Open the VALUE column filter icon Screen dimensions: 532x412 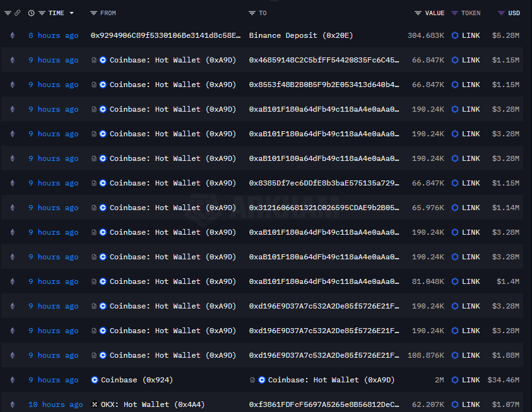(418, 13)
